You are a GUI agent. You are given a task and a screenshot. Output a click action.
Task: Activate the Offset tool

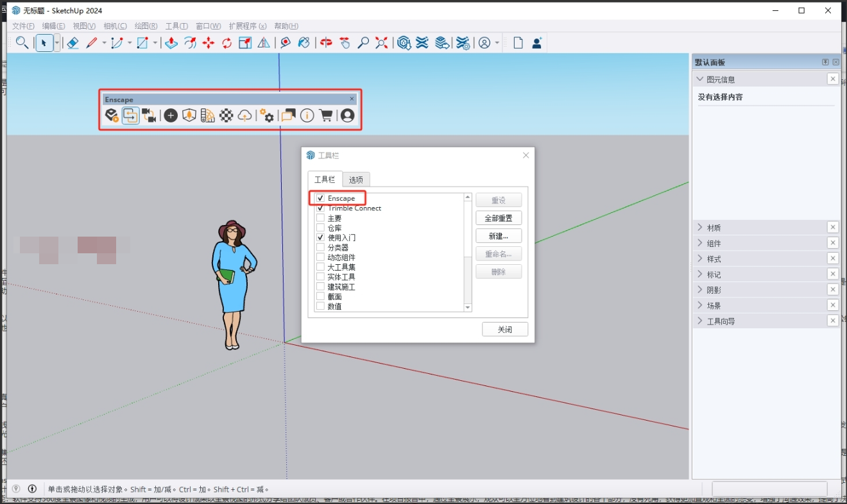click(x=190, y=43)
